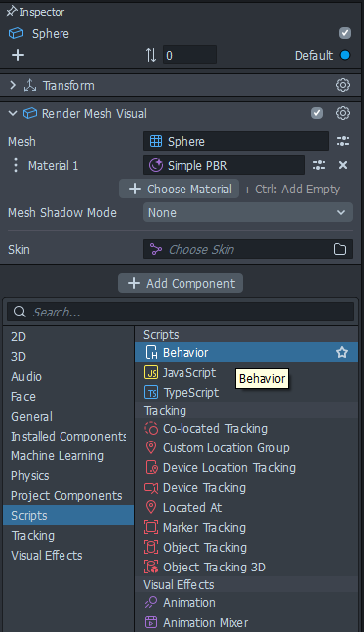The image size is (364, 632).
Task: Pin the Inspector panel
Action: pyautogui.click(x=12, y=11)
